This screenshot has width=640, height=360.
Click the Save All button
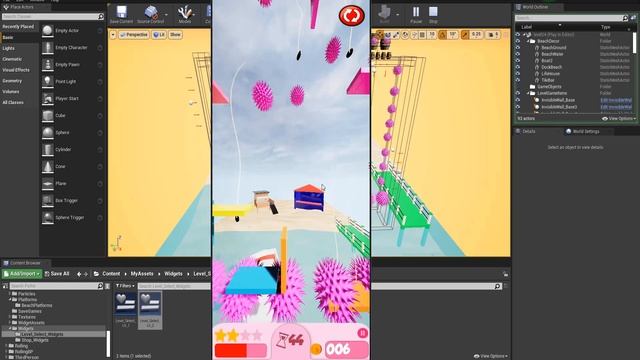[57, 274]
